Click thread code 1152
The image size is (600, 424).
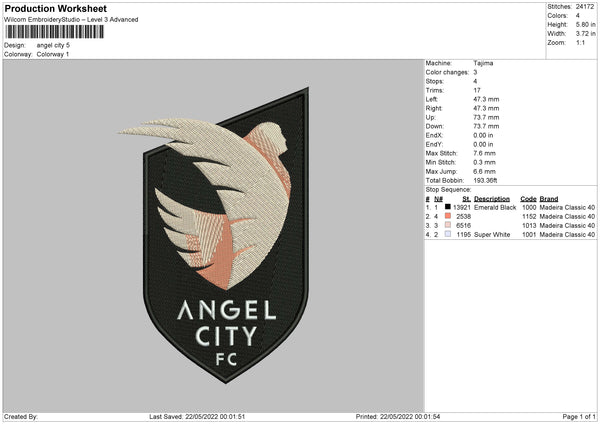pyautogui.click(x=529, y=217)
